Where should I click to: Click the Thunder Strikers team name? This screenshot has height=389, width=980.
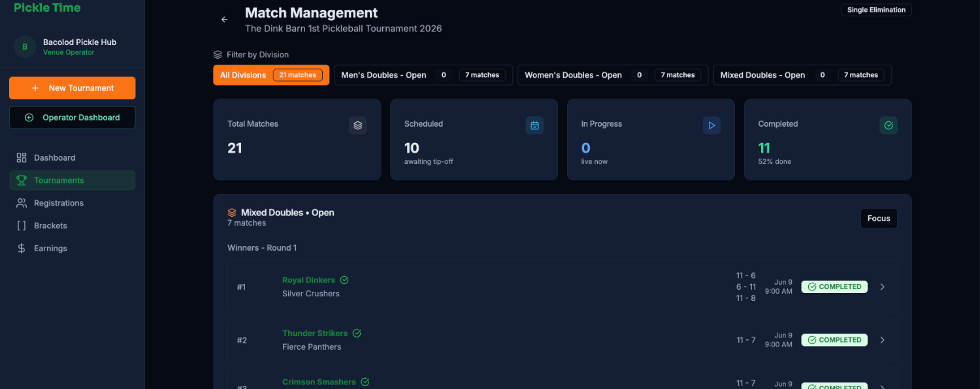pos(315,333)
